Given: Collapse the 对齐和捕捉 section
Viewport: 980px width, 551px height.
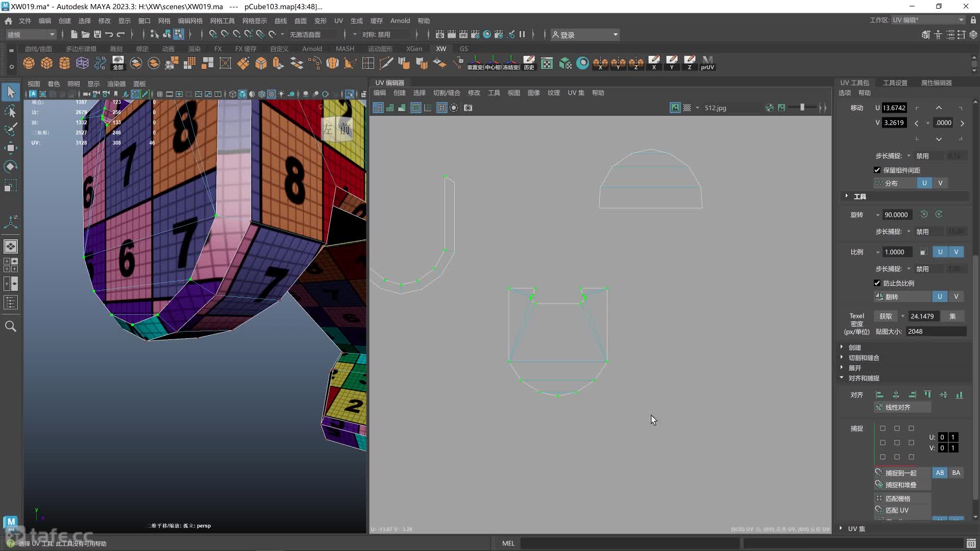Looking at the screenshot, I should tap(864, 378).
